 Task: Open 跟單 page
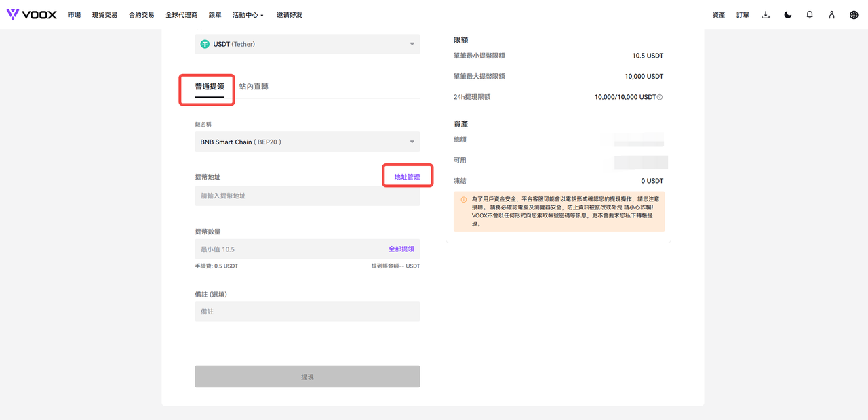click(x=215, y=14)
